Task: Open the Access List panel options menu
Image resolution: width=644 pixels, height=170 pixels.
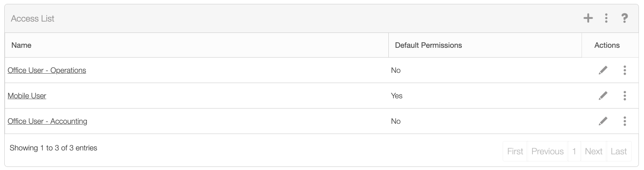Action: click(x=606, y=18)
